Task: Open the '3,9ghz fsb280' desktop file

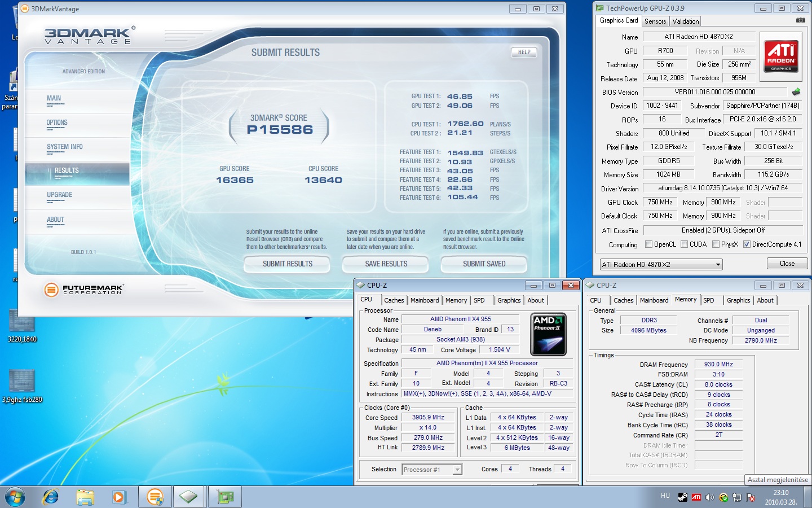Action: pos(22,382)
